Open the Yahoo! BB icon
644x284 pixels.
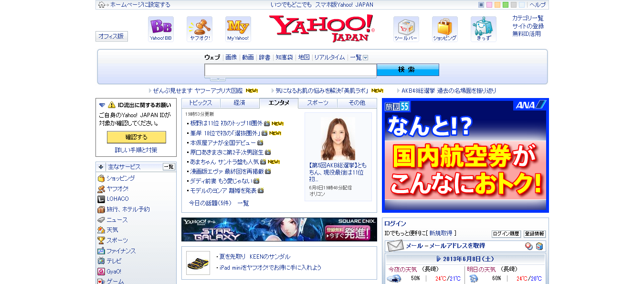pos(161,29)
